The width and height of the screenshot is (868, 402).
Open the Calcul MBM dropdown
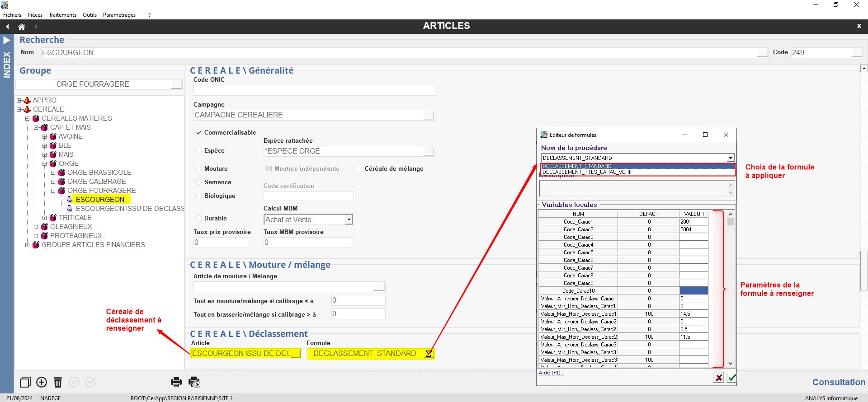click(349, 220)
